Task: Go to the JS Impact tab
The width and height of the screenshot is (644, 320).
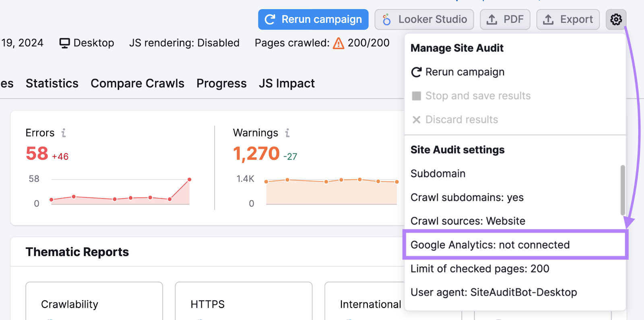Action: tap(287, 83)
